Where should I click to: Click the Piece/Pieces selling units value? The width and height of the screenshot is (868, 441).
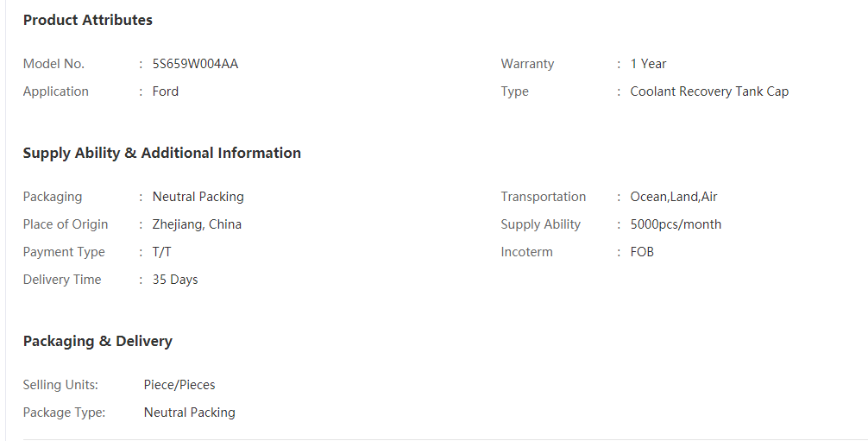point(179,385)
